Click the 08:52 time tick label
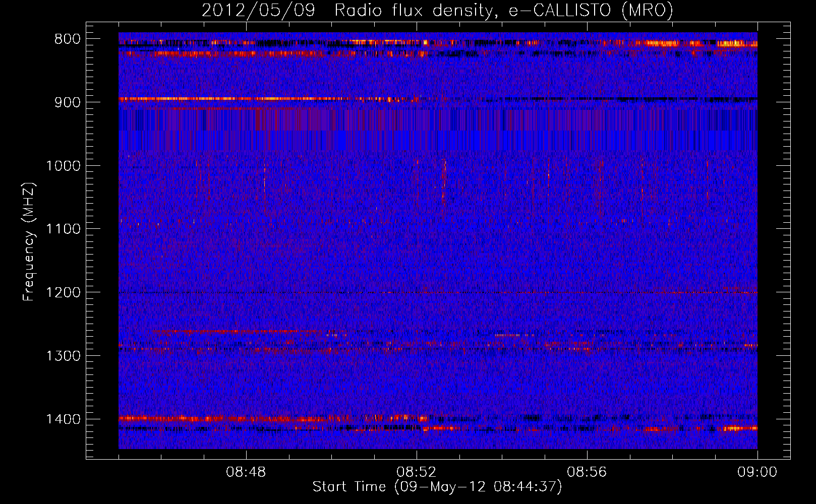This screenshot has height=504, width=816. coord(417,472)
